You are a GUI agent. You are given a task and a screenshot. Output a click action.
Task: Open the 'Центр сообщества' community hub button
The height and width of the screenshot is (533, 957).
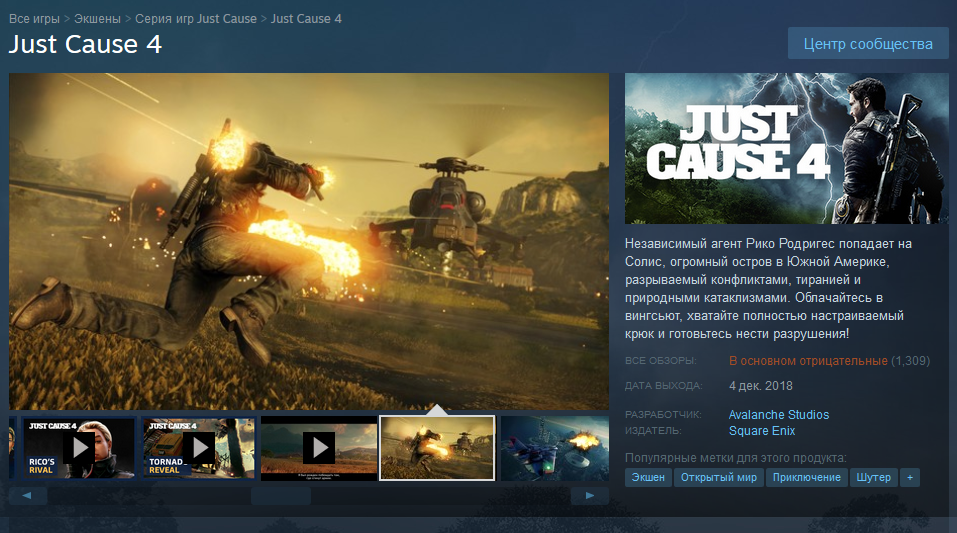868,43
